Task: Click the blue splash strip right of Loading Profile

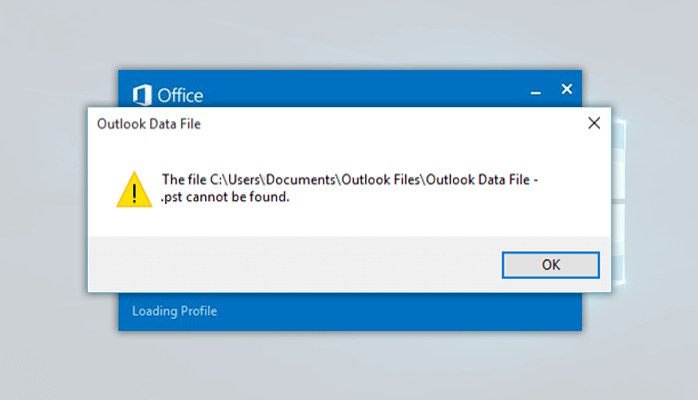Action: click(400, 311)
